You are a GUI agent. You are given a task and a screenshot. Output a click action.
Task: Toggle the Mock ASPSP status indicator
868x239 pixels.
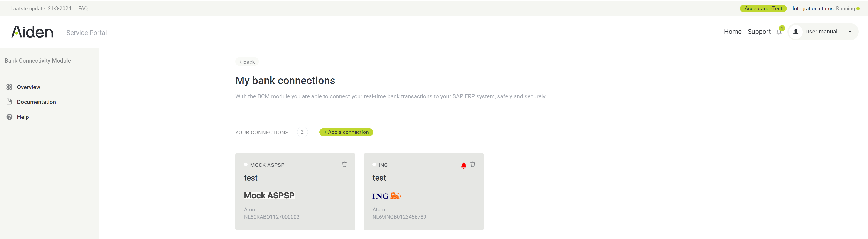(x=246, y=164)
